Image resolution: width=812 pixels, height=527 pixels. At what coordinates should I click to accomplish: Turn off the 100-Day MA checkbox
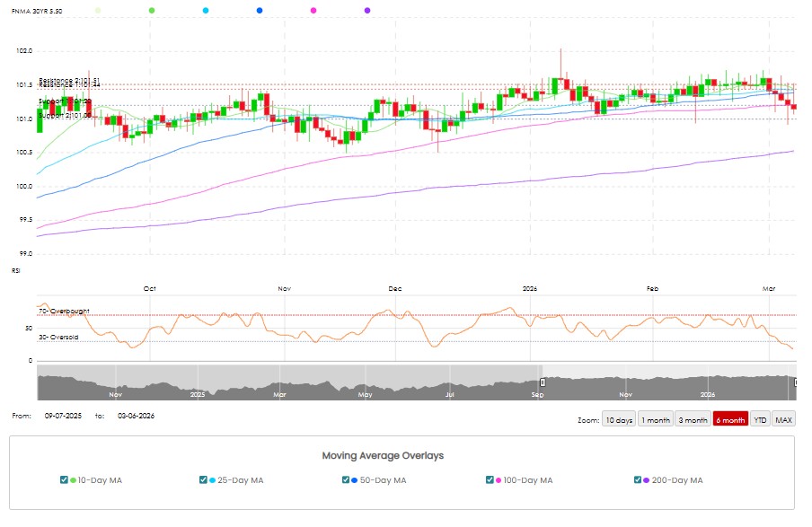pyautogui.click(x=490, y=480)
